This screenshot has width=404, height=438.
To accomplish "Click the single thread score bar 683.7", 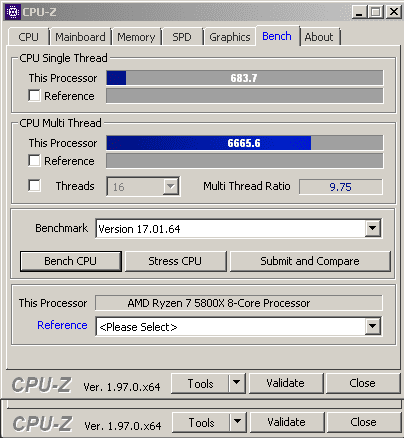I will tap(245, 78).
